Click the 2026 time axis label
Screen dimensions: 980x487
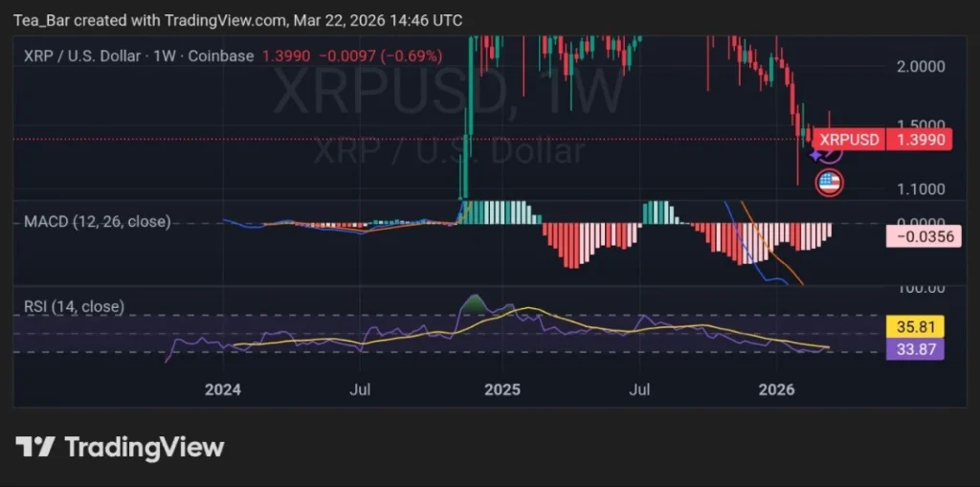(776, 389)
